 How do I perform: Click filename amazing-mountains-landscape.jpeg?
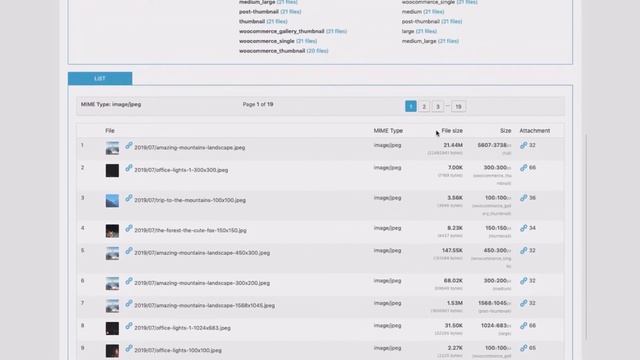coord(190,148)
